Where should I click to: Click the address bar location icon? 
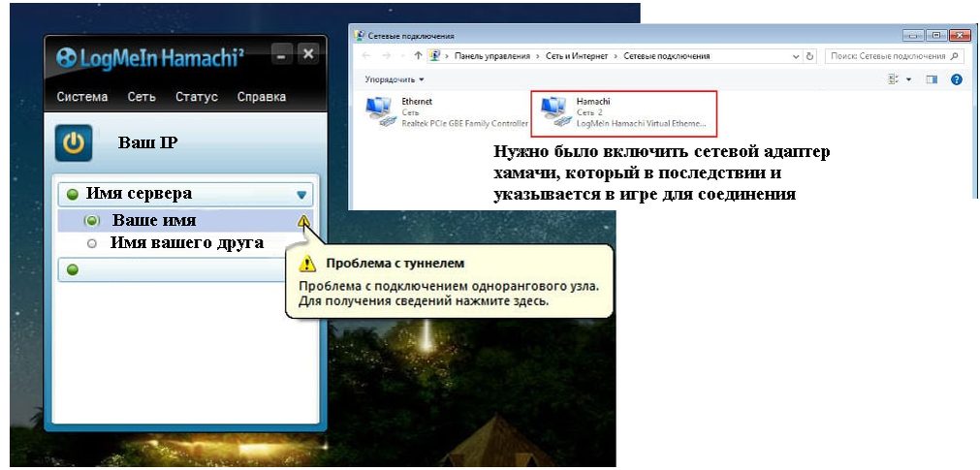pos(435,56)
